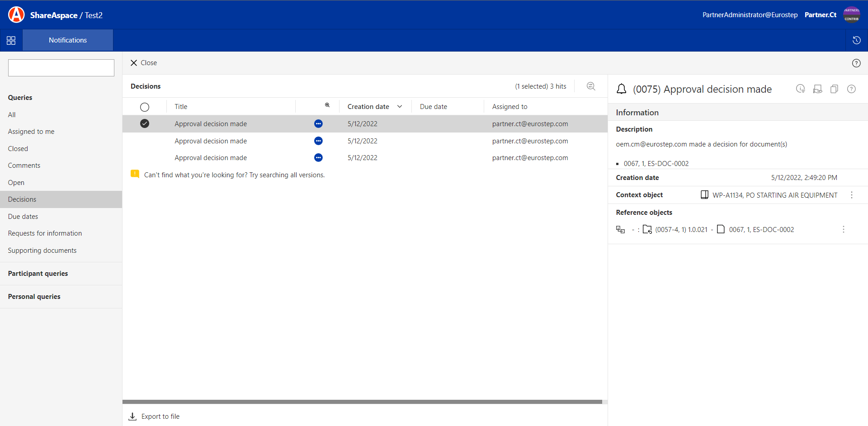868x426 pixels.
Task: Click the user avatar at top right
Action: [x=852, y=14]
